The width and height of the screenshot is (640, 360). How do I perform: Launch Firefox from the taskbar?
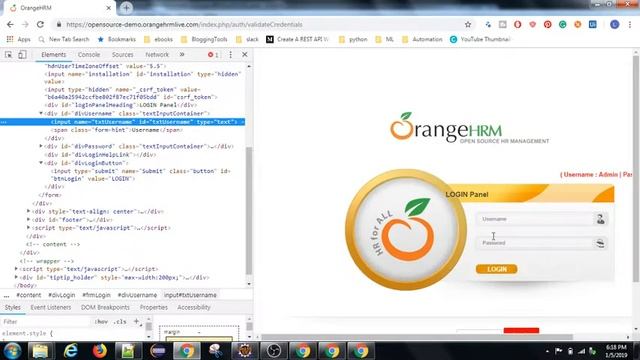[99, 351]
